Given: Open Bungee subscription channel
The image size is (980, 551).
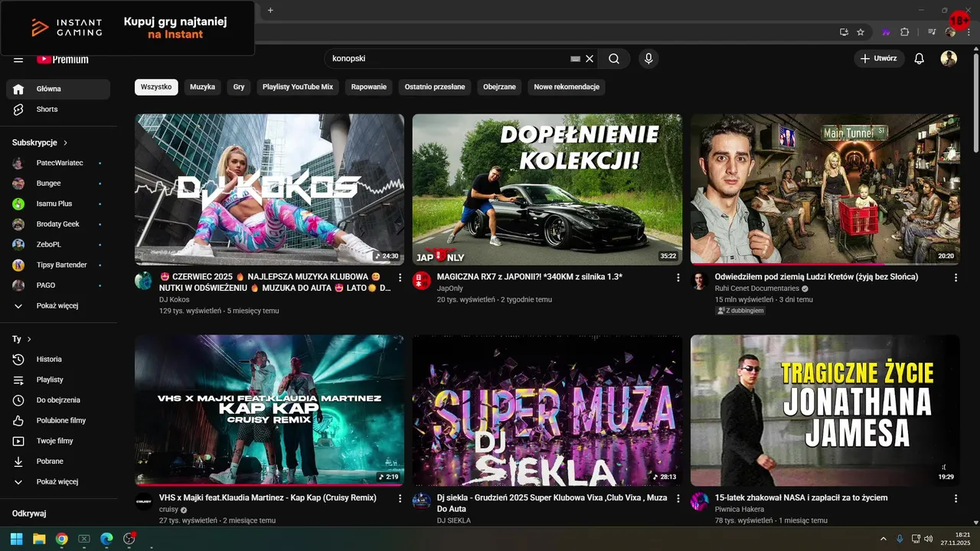Looking at the screenshot, I should tap(58, 184).
